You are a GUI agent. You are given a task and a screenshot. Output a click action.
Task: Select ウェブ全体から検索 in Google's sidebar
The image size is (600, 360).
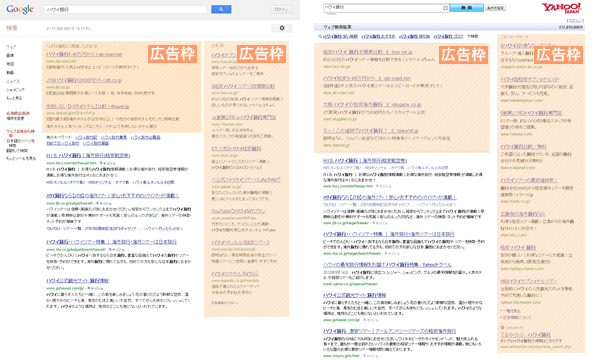tap(20, 133)
